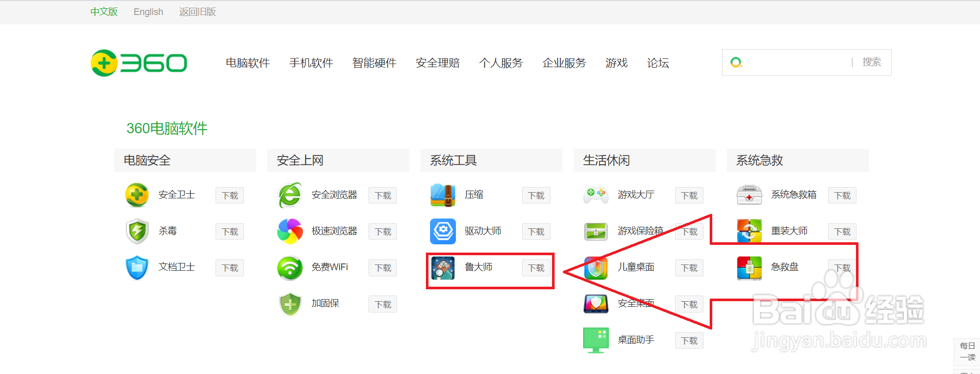The image size is (980, 374).
Task: Click the 360 logo
Action: pyautogui.click(x=139, y=63)
